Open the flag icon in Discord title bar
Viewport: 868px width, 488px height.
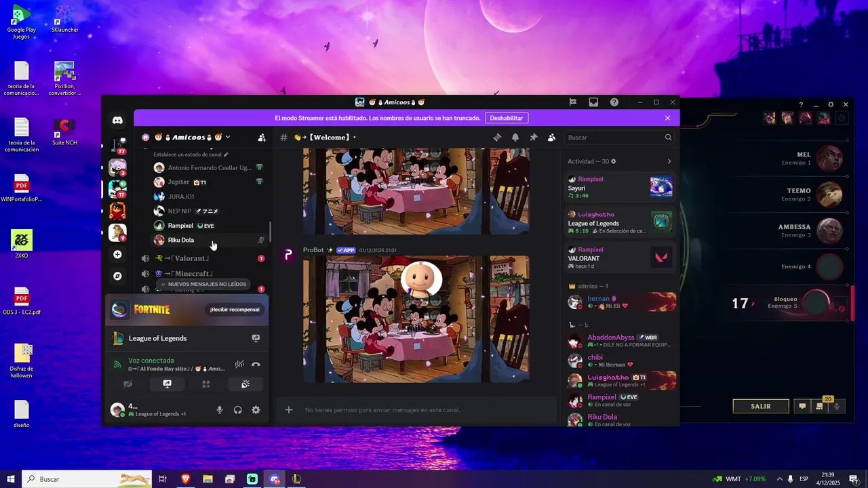573,102
